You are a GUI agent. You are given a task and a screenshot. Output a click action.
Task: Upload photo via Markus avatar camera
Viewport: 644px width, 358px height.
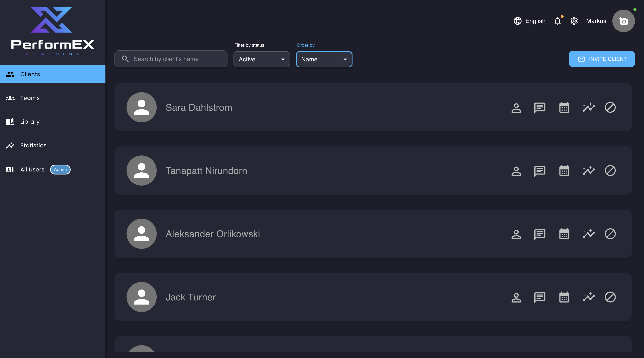[623, 21]
